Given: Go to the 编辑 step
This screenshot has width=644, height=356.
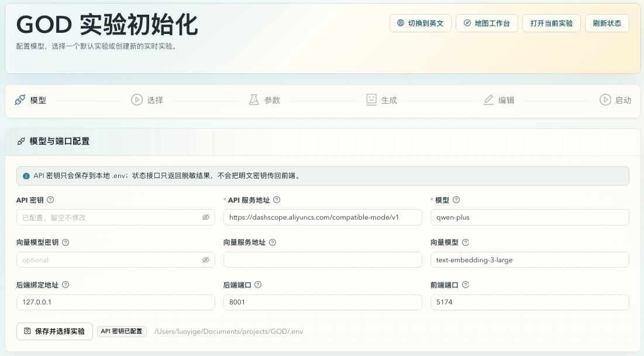Looking at the screenshot, I should [x=498, y=100].
